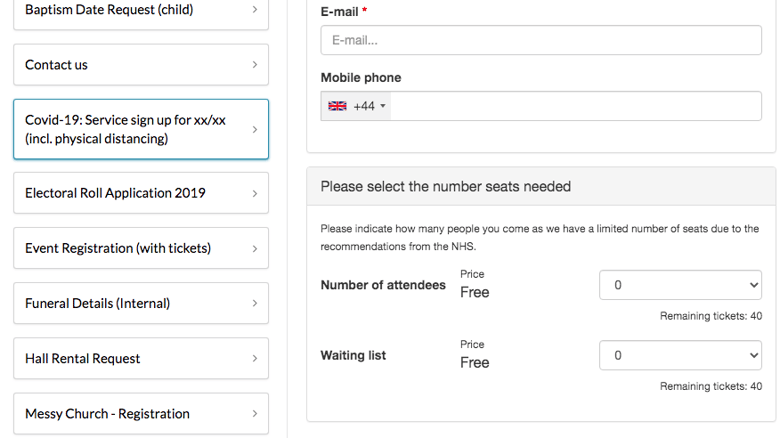
Task: Click the chevron on Baptism Date Request
Action: point(255,9)
